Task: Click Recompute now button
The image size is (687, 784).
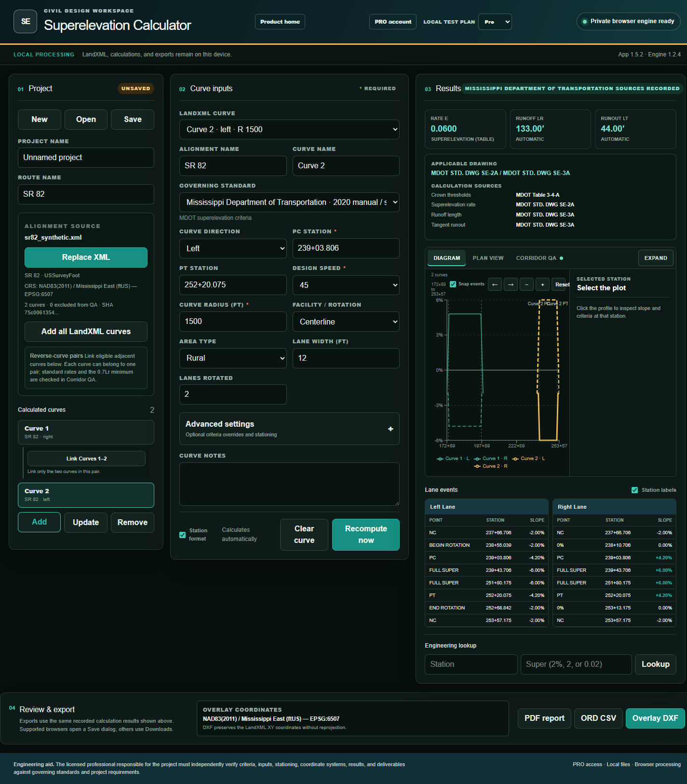Action: click(x=366, y=535)
